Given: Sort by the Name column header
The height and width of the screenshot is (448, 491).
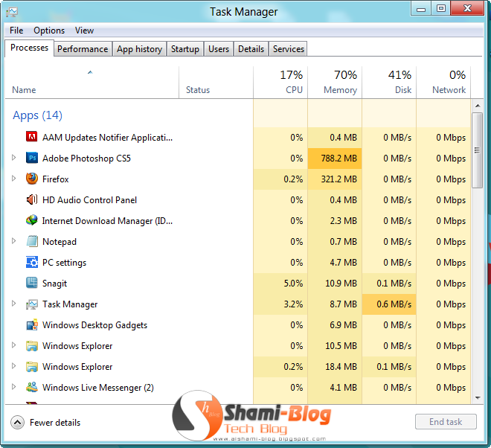Looking at the screenshot, I should point(92,83).
